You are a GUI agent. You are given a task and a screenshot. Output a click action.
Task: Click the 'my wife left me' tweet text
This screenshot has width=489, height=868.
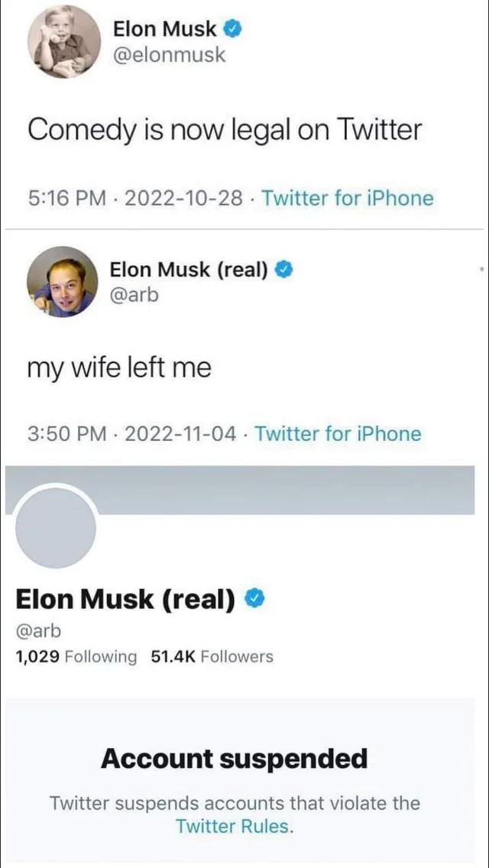click(119, 368)
